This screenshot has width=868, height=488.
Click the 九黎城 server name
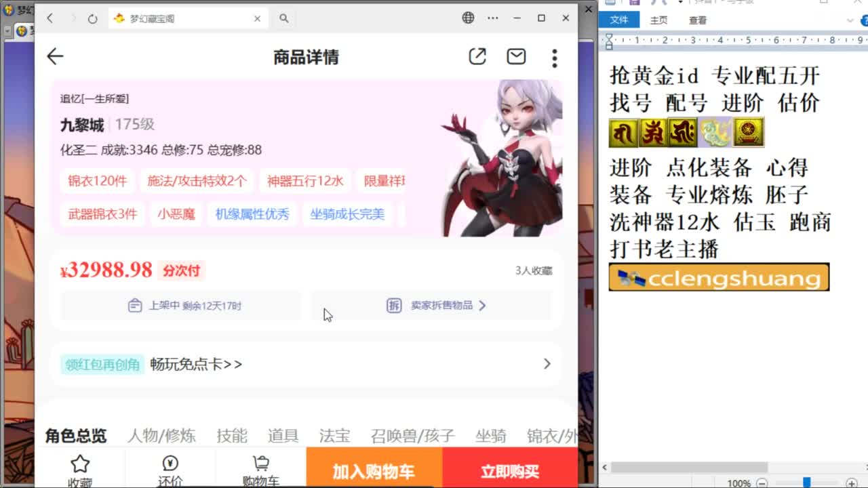tap(82, 125)
